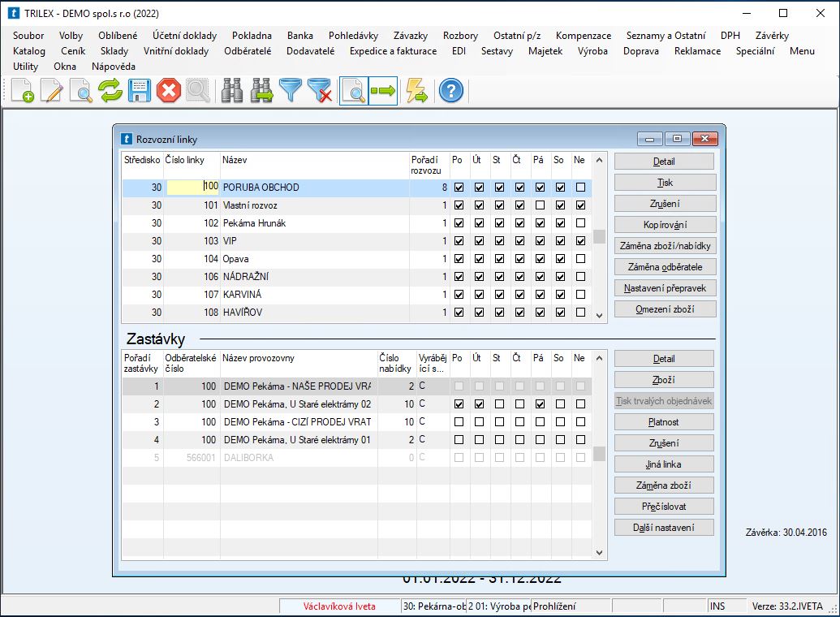Screen dimensions: 840x617
Task: Open the Soubor menu
Action: 28,36
